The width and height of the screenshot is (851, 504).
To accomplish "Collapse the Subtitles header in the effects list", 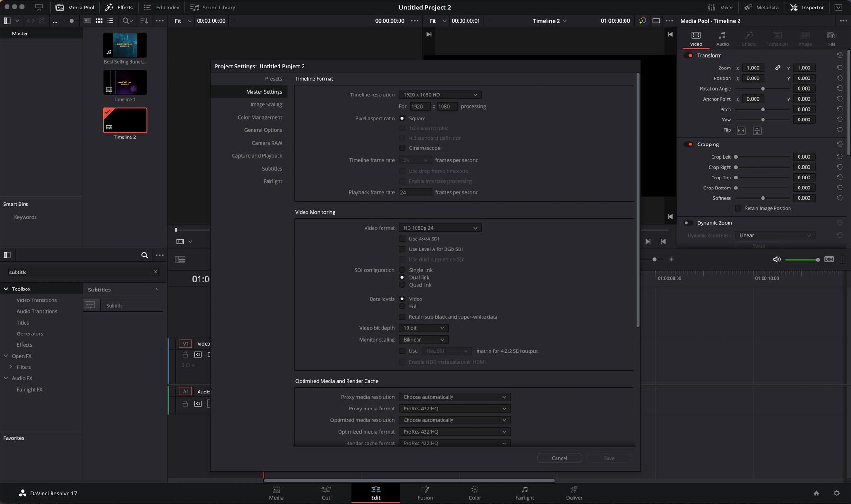I will point(156,290).
